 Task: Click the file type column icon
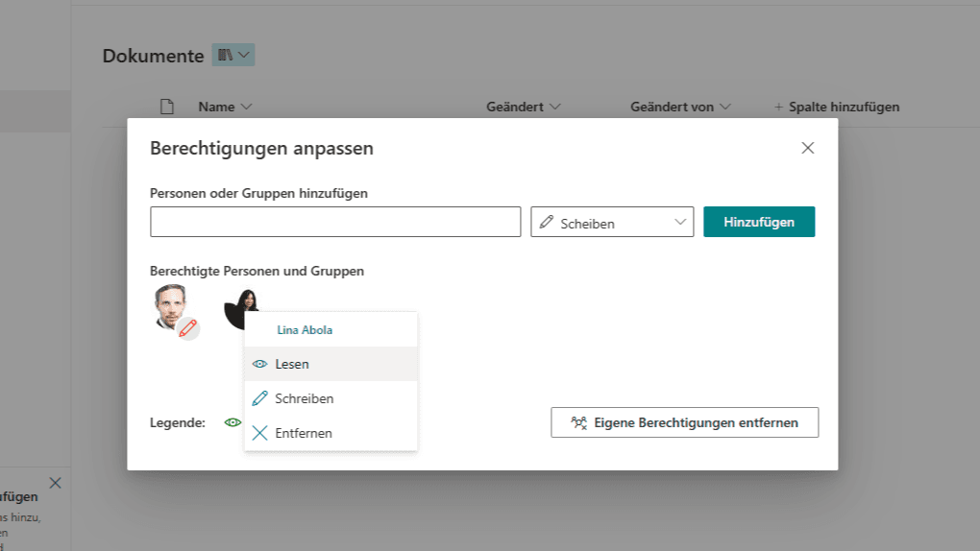(x=167, y=107)
